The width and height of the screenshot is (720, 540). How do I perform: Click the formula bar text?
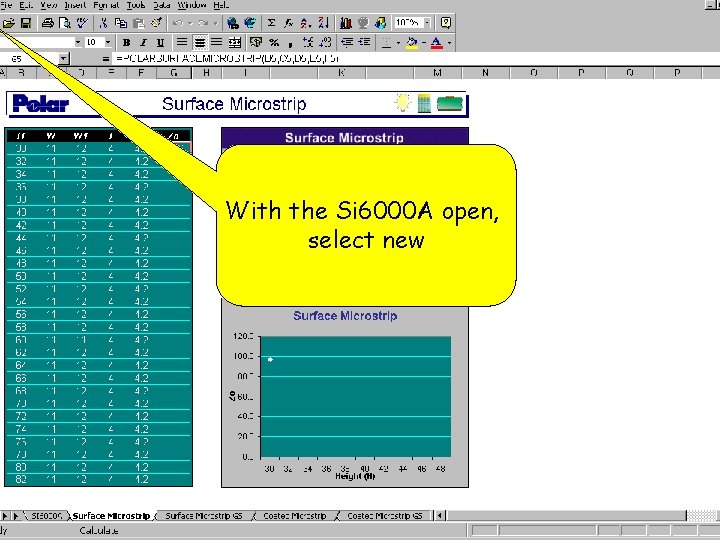(227, 59)
